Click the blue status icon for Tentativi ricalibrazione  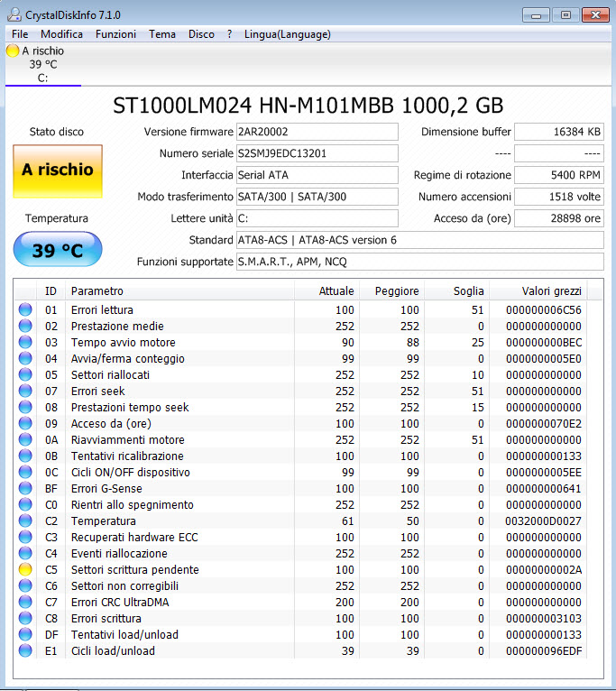click(x=25, y=456)
